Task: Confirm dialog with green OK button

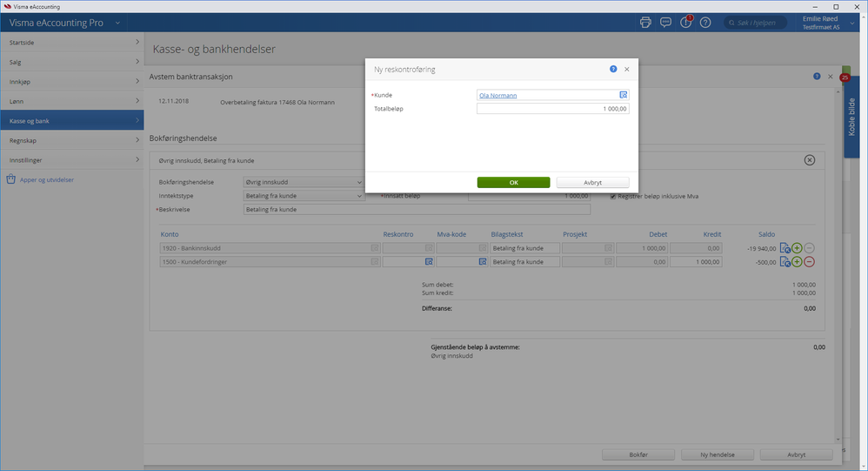Action: [514, 182]
